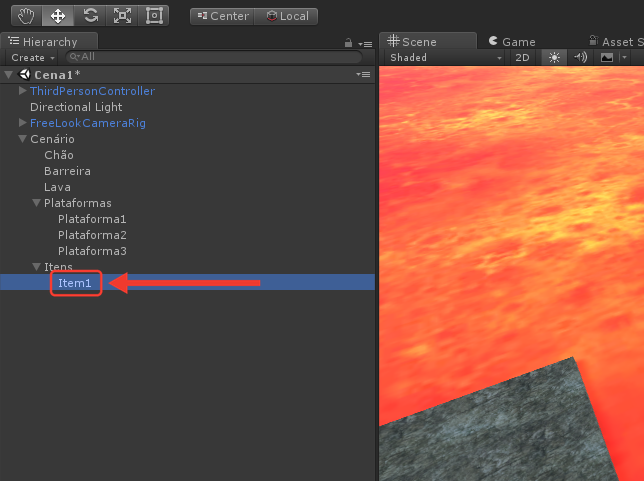
Task: Toggle scene lighting sun icon
Action: (554, 58)
